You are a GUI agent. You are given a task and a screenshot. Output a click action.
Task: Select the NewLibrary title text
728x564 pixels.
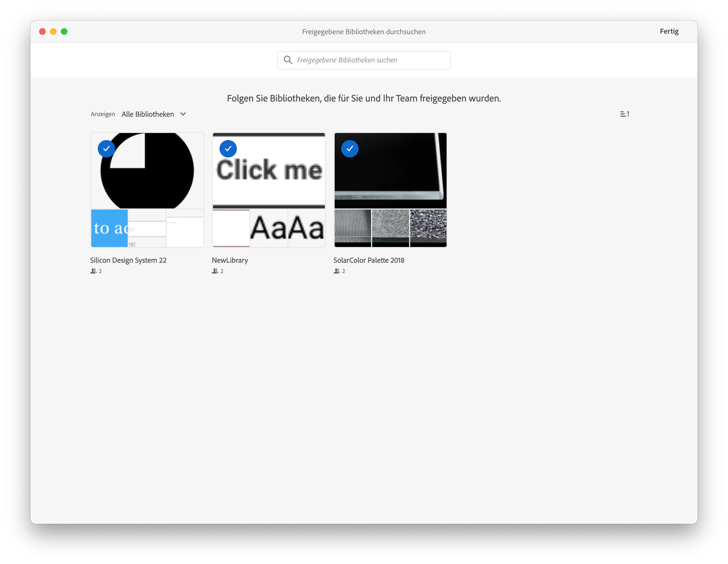tap(230, 260)
